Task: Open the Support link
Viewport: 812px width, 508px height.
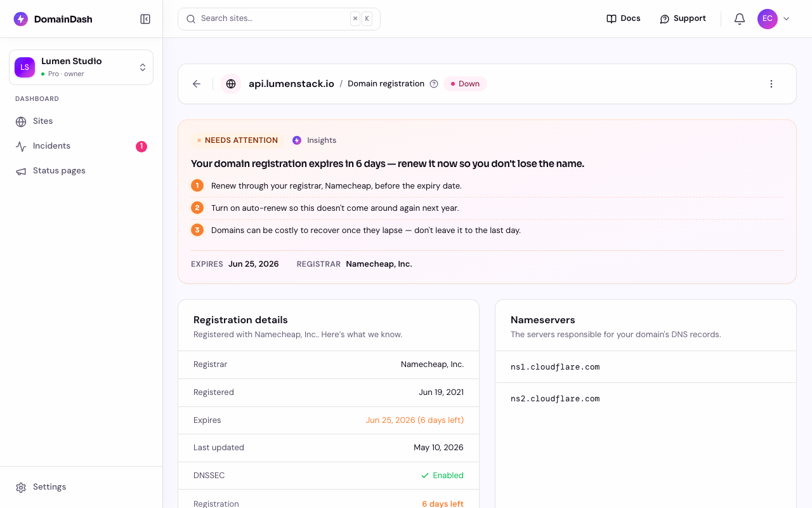Action: 683,19
